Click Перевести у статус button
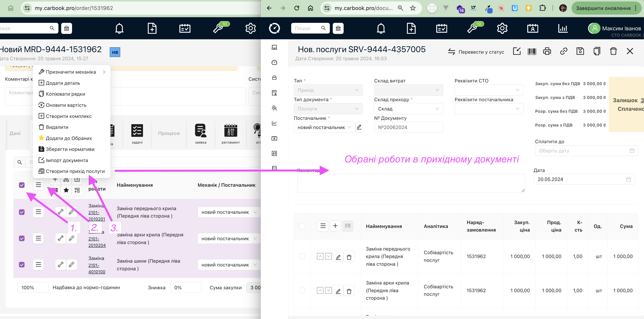 (x=476, y=52)
